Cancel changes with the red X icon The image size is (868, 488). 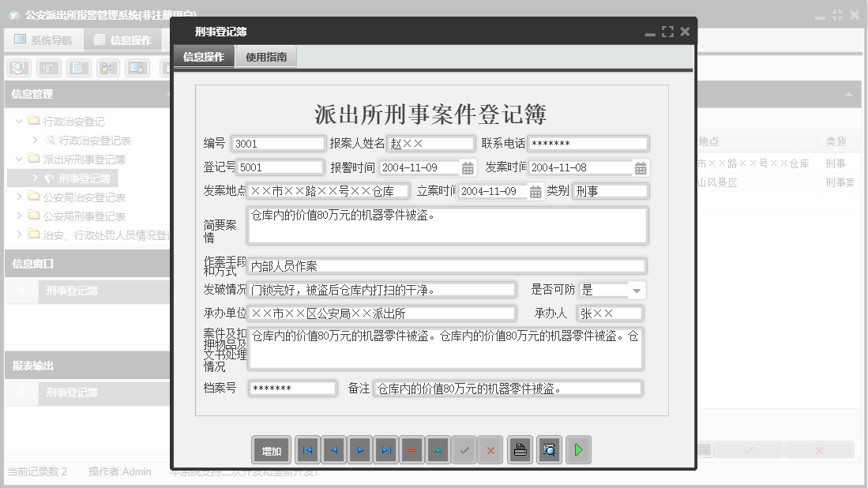coord(490,450)
